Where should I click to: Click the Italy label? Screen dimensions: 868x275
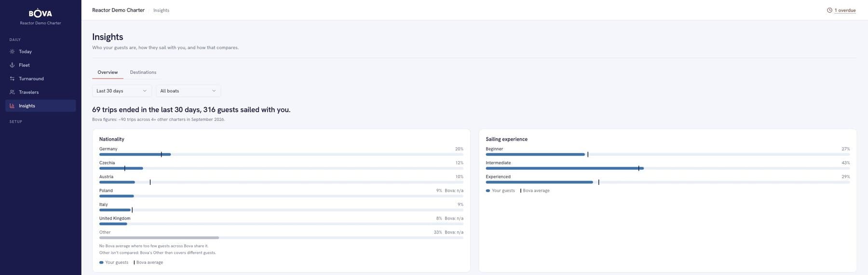(104, 204)
